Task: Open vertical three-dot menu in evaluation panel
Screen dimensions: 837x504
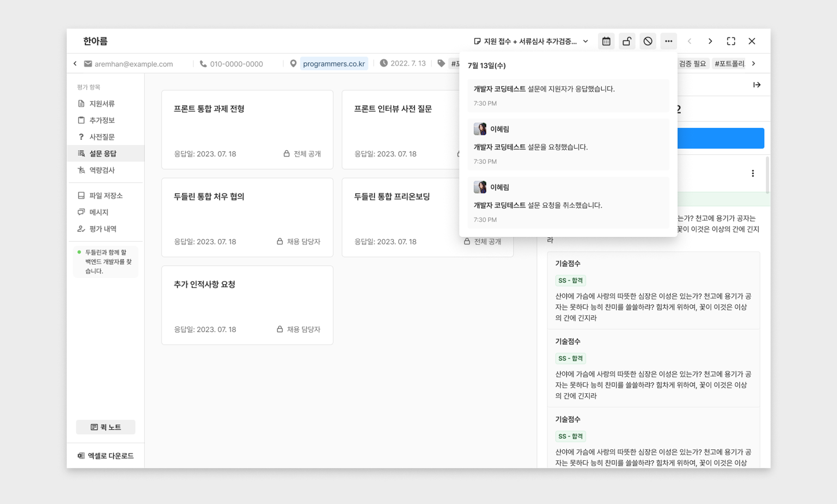Action: click(753, 173)
